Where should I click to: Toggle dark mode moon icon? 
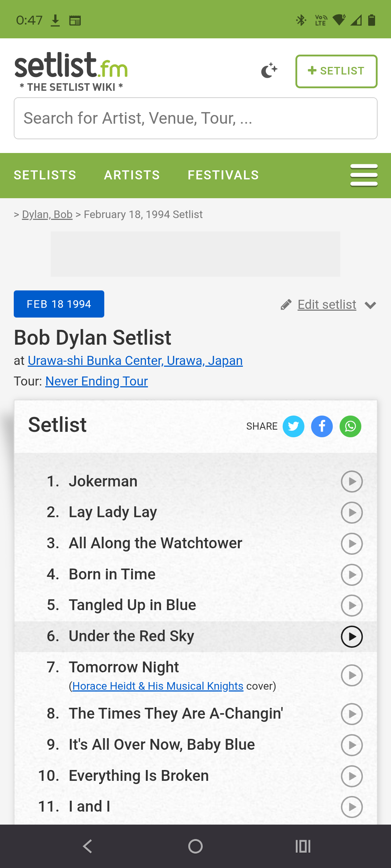(269, 71)
